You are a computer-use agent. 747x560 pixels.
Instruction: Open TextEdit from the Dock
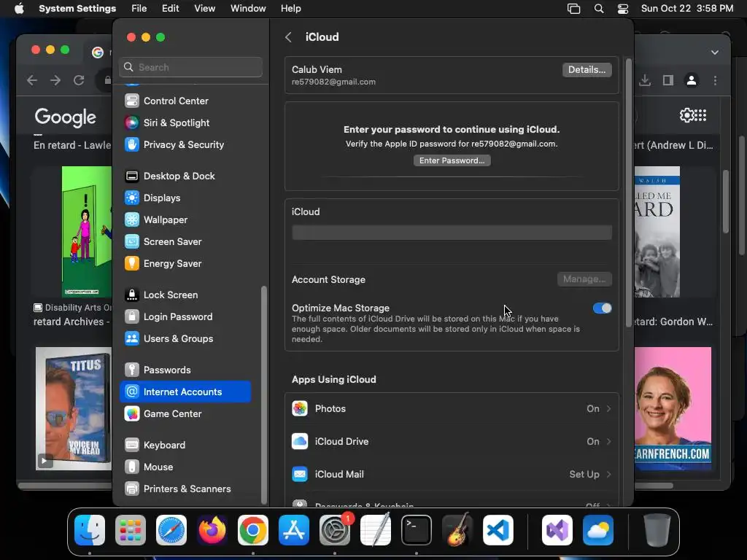[376, 530]
